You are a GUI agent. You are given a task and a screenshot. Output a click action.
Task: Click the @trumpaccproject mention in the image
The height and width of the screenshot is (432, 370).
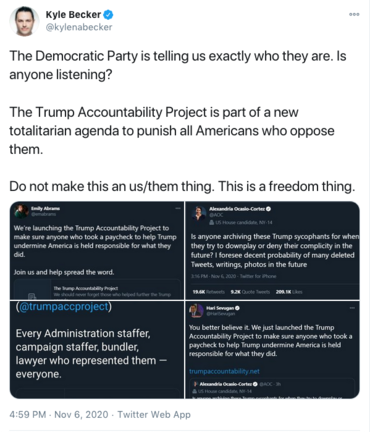pos(63,306)
